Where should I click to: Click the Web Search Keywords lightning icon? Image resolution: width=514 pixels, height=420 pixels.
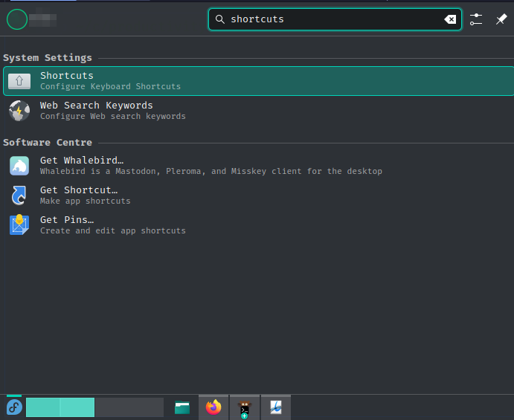click(19, 111)
